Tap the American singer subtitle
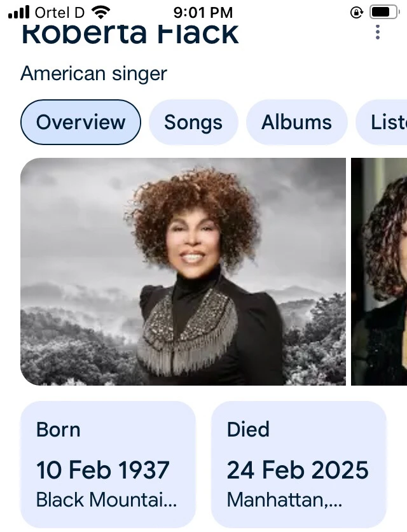This screenshot has width=407, height=532. click(93, 74)
